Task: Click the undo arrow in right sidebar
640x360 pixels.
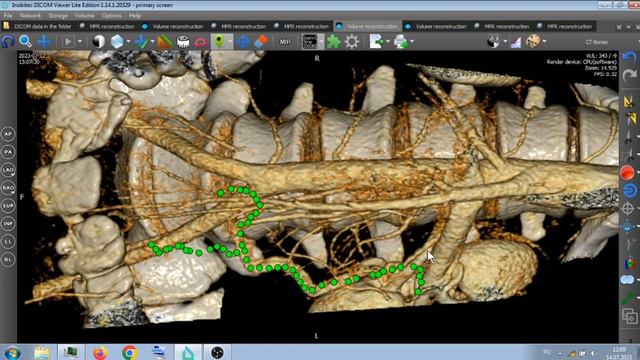Action: (629, 58)
